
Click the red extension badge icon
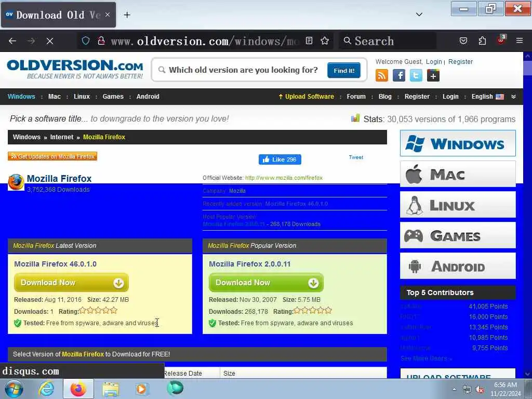coord(501,40)
